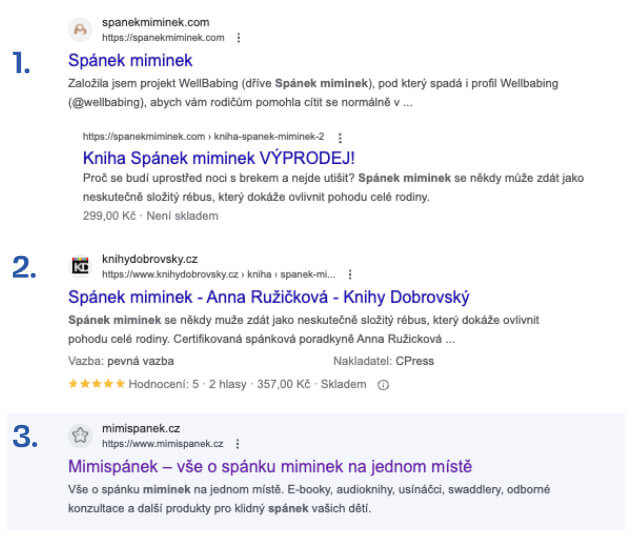Open Kniha Spánek miminek VÝPRODEJ! link
This screenshot has height=536, width=633.
tap(219, 158)
